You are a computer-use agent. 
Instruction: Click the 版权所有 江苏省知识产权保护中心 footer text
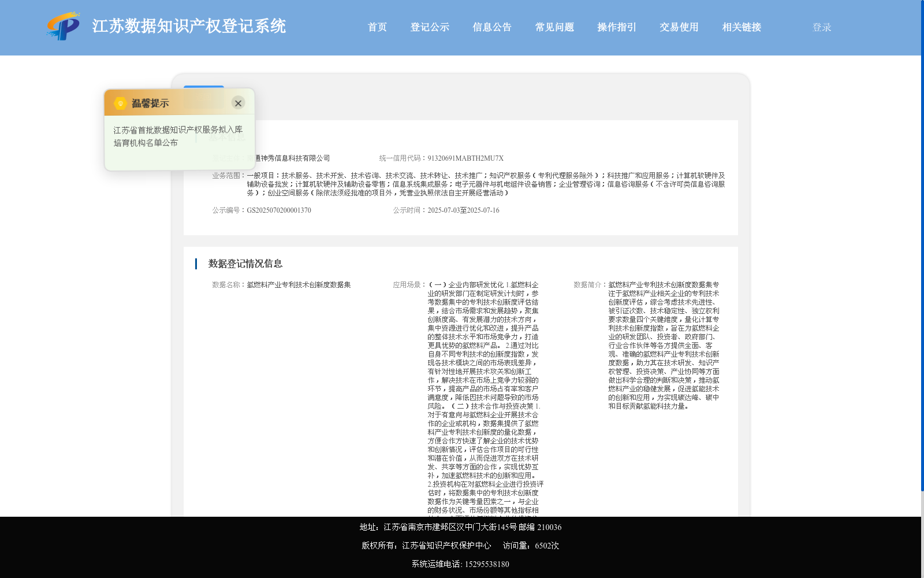426,546
